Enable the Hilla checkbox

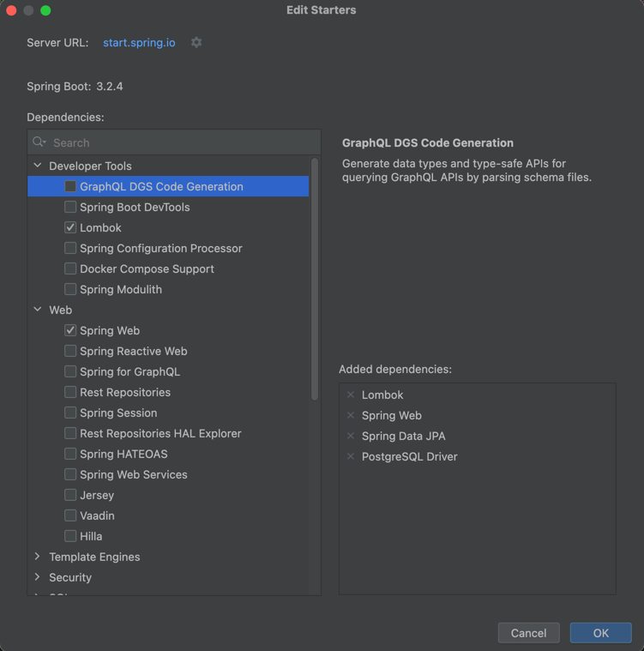pos(70,536)
